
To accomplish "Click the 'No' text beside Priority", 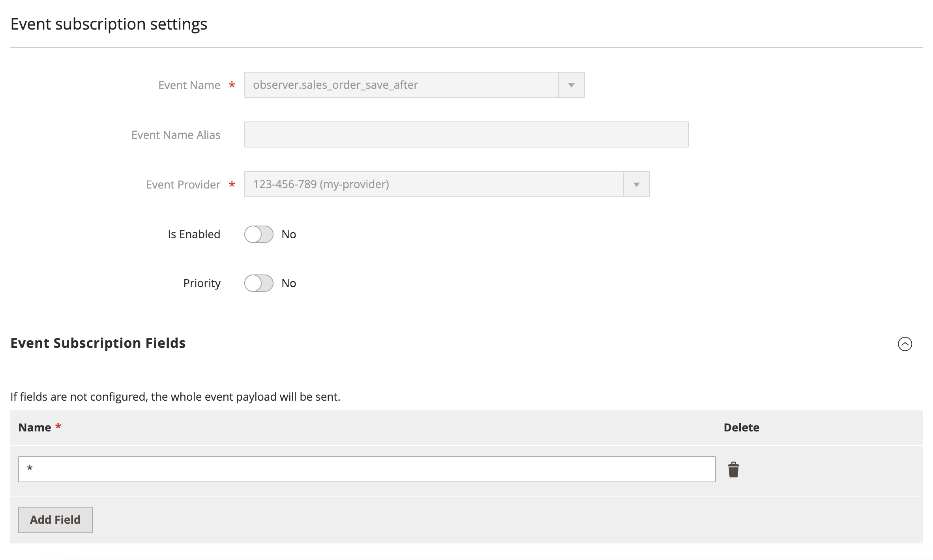I will point(289,283).
